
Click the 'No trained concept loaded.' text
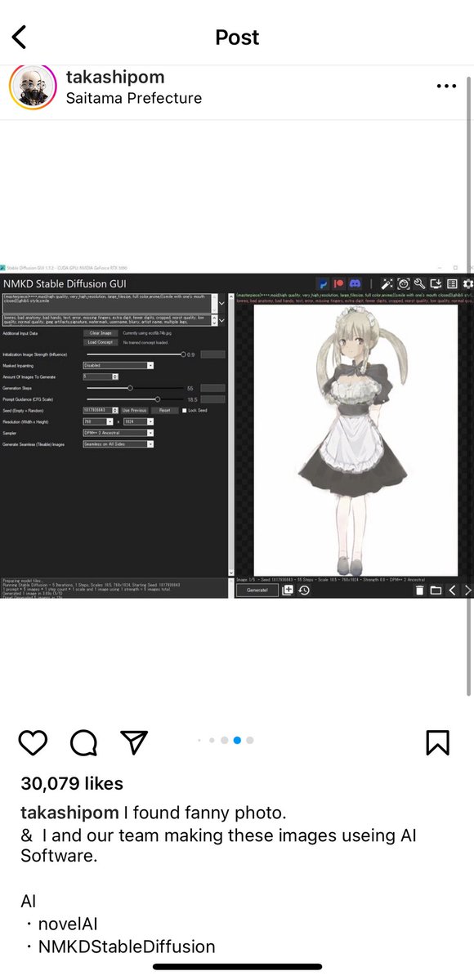tap(145, 342)
